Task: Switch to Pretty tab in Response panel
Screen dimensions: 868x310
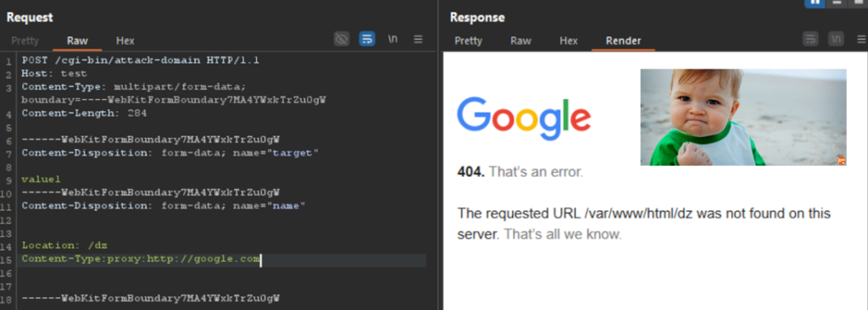Action: pyautogui.click(x=468, y=41)
